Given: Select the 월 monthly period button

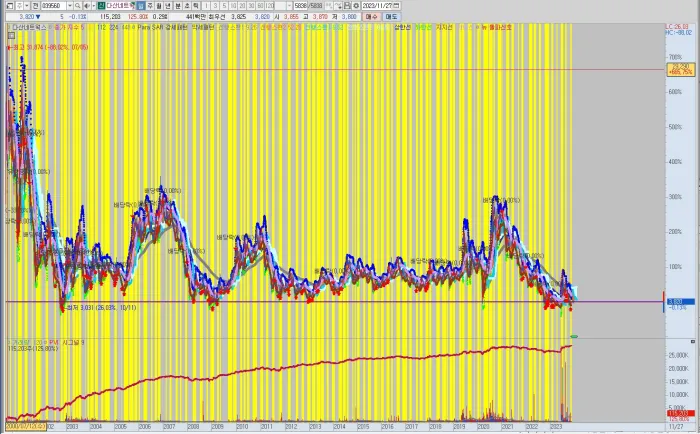Looking at the screenshot, I should point(159,6).
